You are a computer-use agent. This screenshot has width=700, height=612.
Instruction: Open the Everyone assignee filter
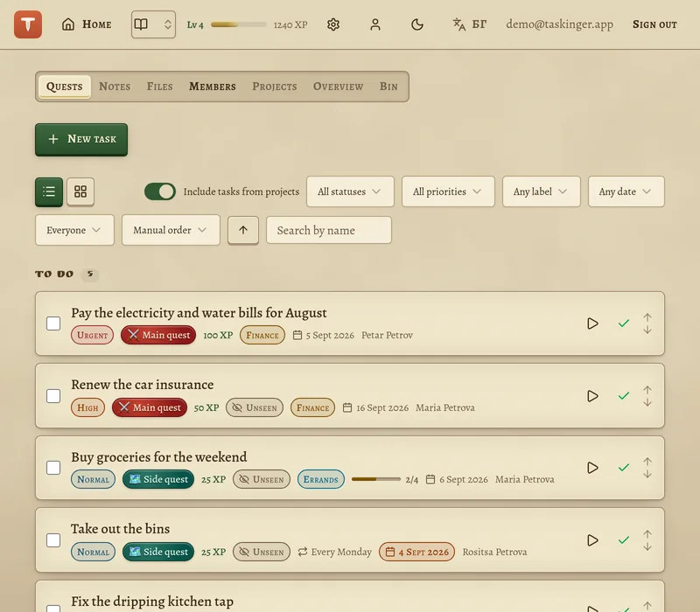(x=74, y=230)
